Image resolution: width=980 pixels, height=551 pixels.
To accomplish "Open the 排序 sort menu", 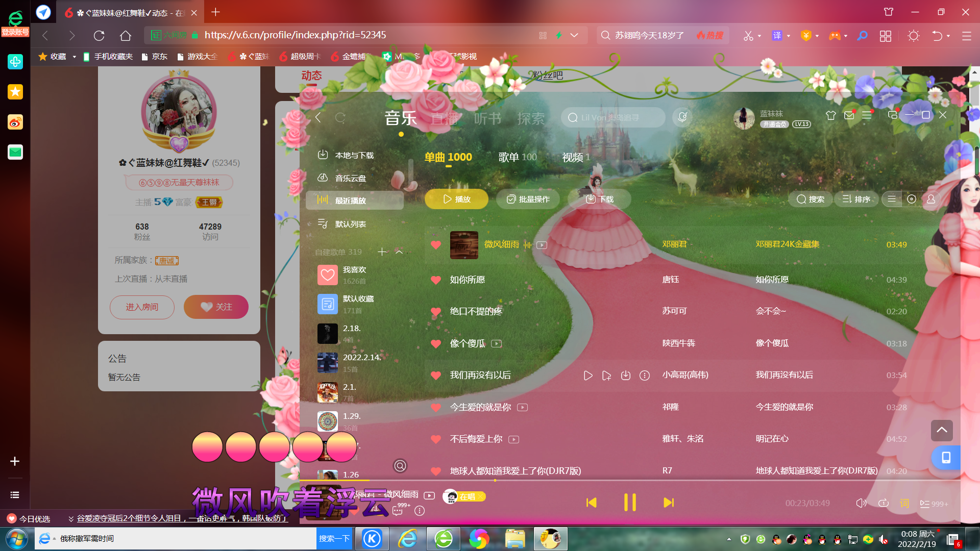I will pos(856,199).
